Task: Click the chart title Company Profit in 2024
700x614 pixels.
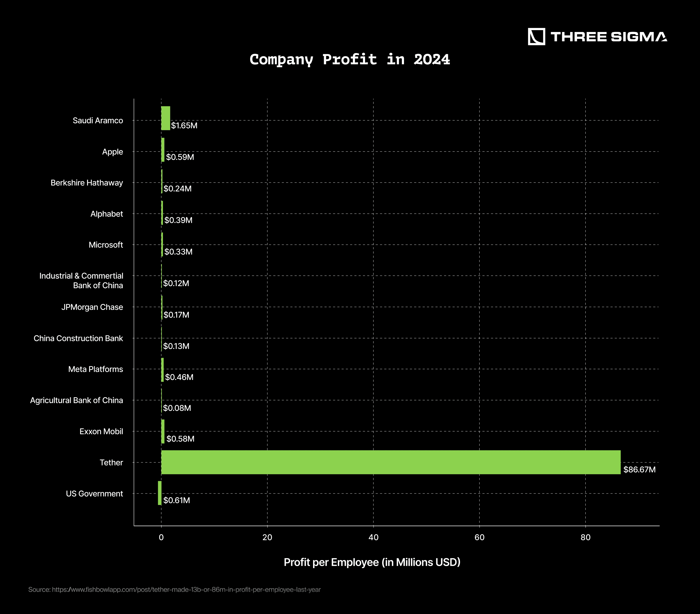Action: 350,59
